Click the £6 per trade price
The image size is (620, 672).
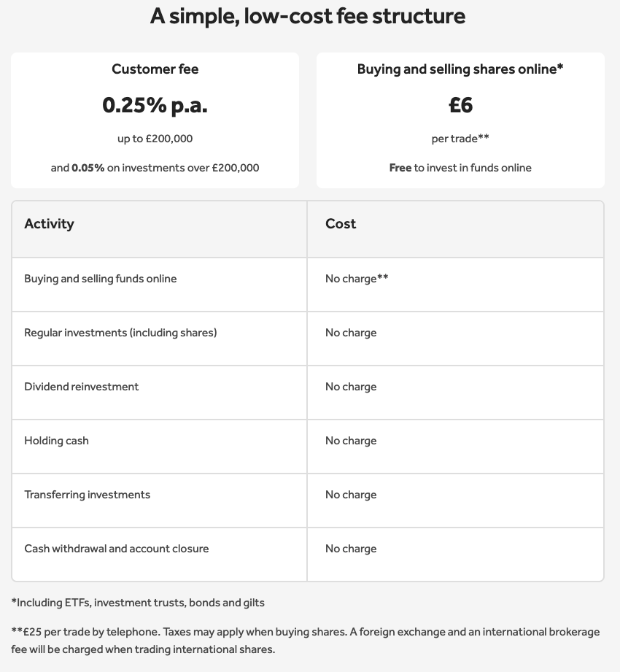pos(460,105)
